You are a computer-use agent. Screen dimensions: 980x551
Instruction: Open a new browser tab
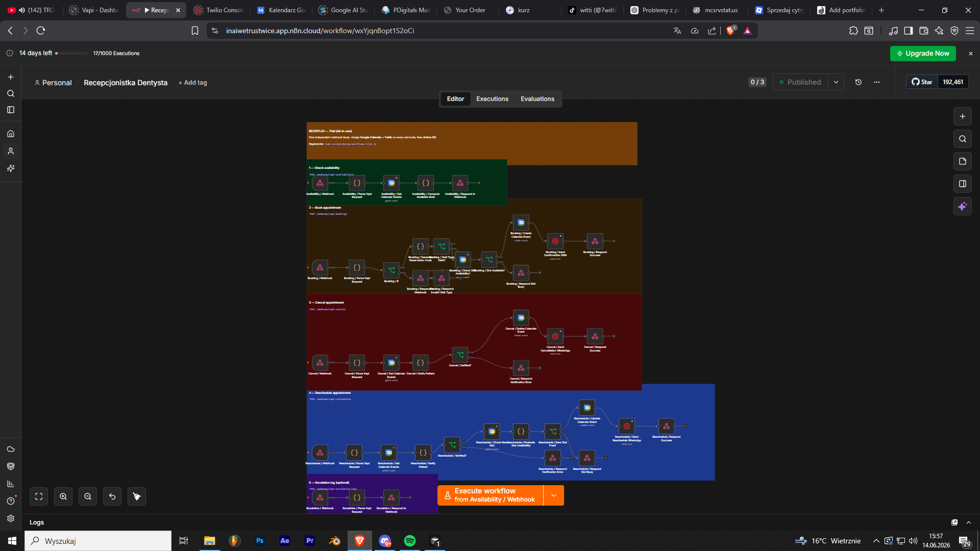click(x=881, y=10)
